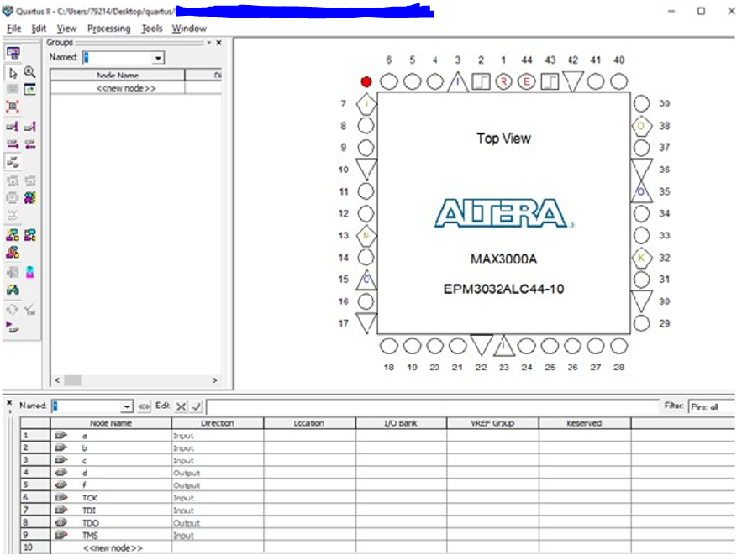This screenshot has width=742, height=560.
Task: Open the Filter Pins: all dropdown
Action: [712, 406]
